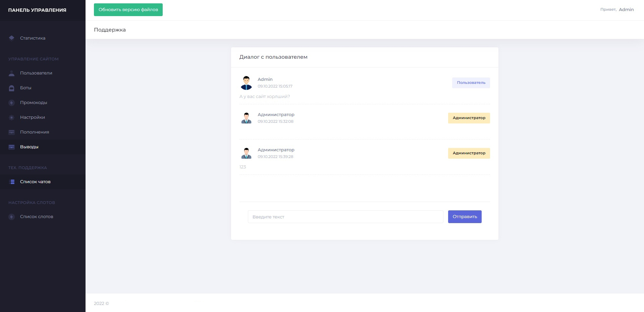Click the Настройки icon in sidebar
Viewport: 644px width, 312px height.
(12, 117)
